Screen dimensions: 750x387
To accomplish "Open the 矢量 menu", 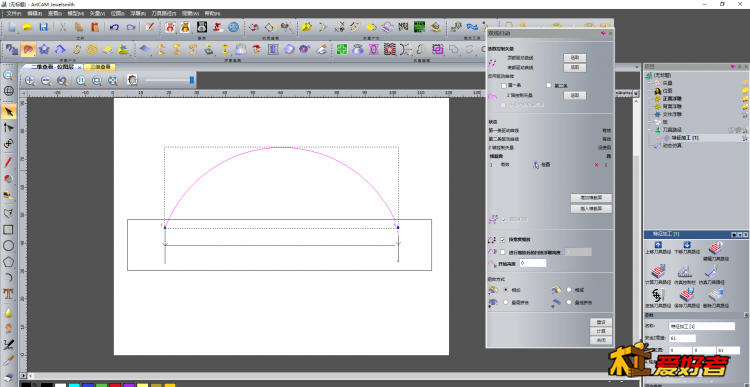I will point(96,13).
